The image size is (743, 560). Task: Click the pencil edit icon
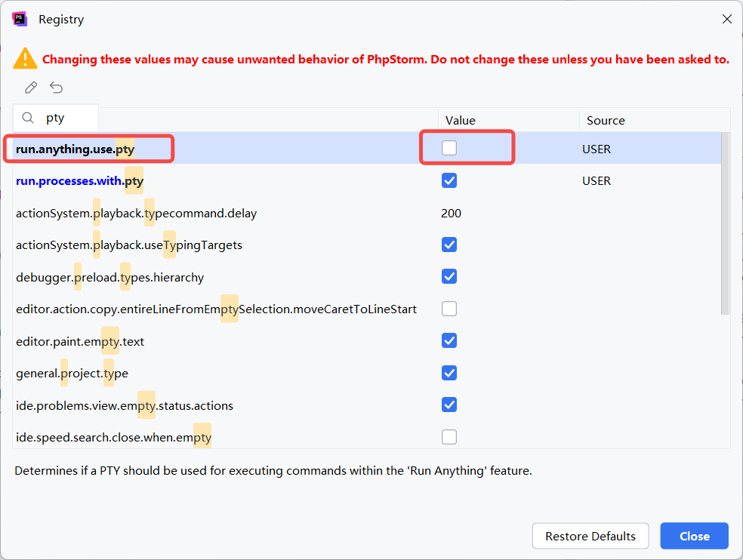31,88
